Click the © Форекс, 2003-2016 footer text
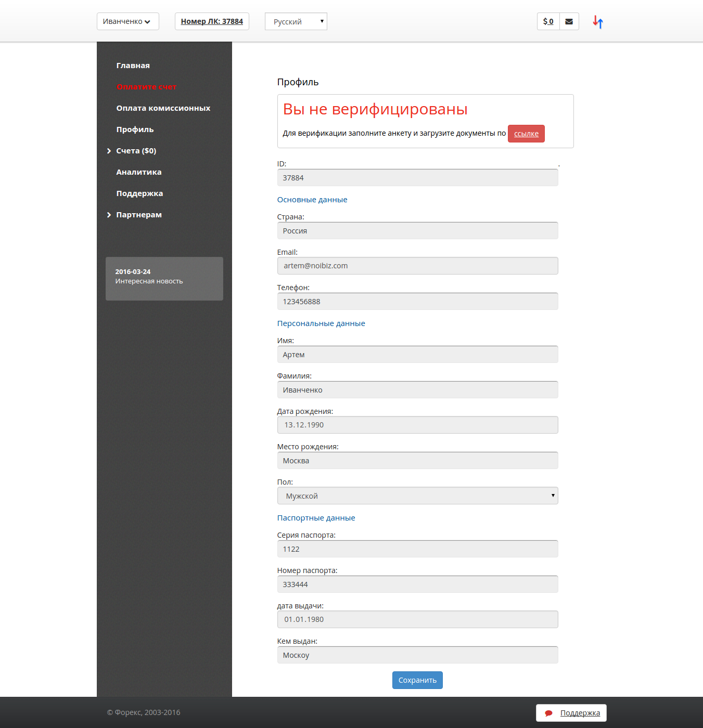Viewport: 703px width, 728px height. point(144,712)
